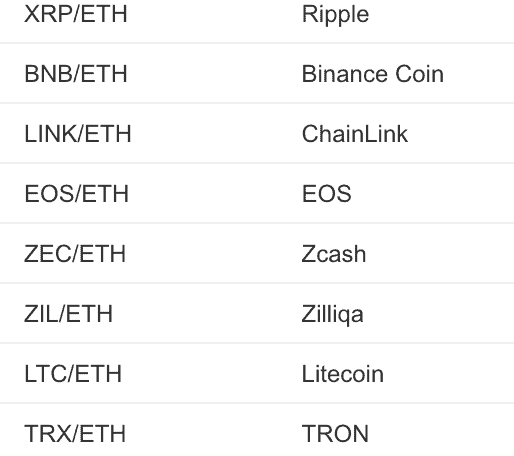Select the EOS/ETH trading pair
Image resolution: width=514 pixels, height=456 pixels.
(x=76, y=194)
